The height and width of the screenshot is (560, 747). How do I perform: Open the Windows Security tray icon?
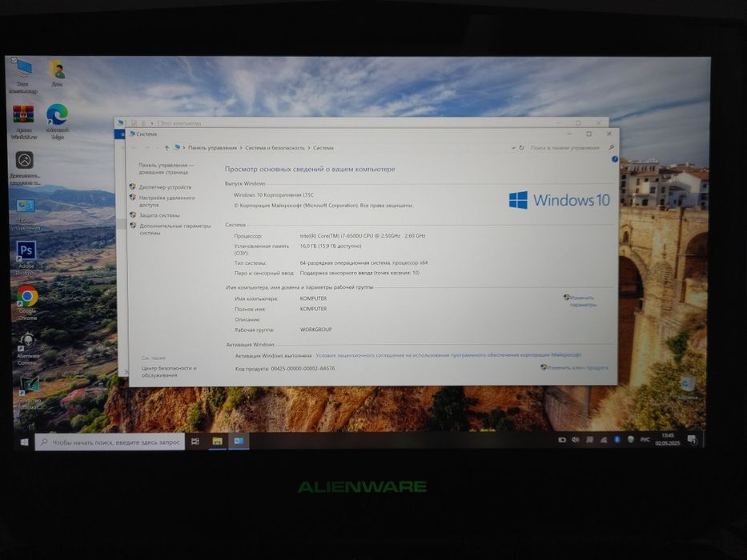630,439
